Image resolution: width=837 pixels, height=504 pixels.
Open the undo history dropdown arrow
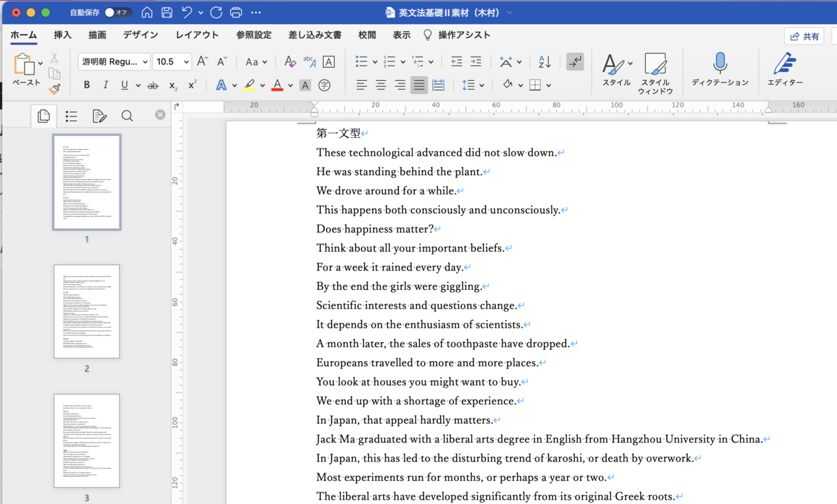201,13
